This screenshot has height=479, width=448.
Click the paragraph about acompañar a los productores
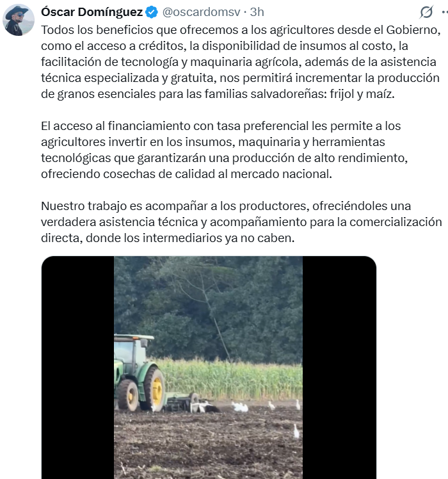click(241, 222)
